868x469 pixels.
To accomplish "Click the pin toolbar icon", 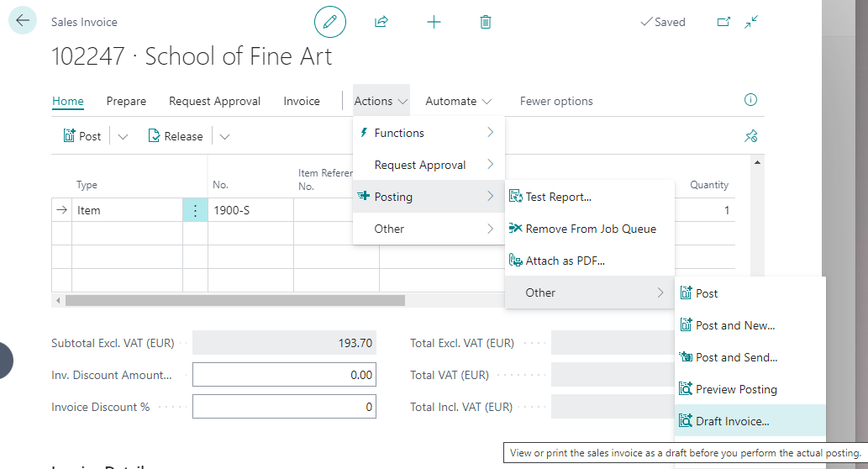I will click(750, 135).
